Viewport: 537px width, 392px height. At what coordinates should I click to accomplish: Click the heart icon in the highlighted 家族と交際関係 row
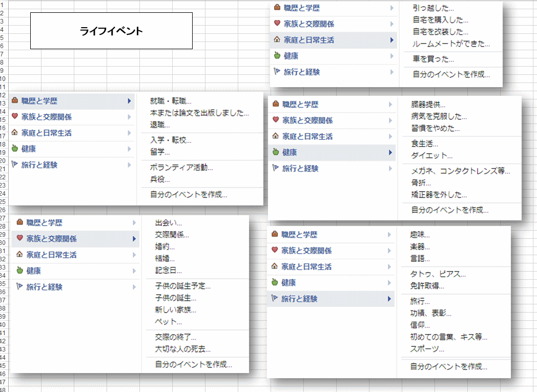[x=20, y=238]
